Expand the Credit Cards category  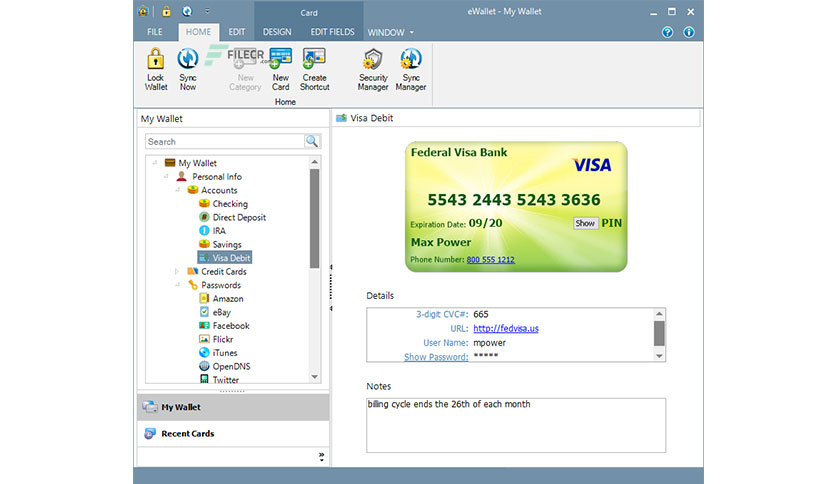[x=178, y=271]
